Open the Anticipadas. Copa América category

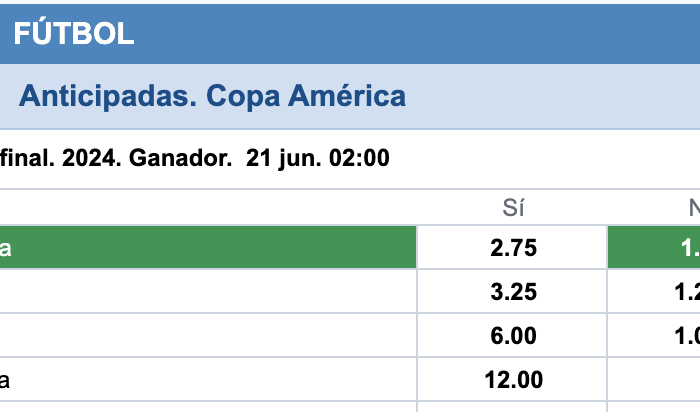(x=212, y=96)
